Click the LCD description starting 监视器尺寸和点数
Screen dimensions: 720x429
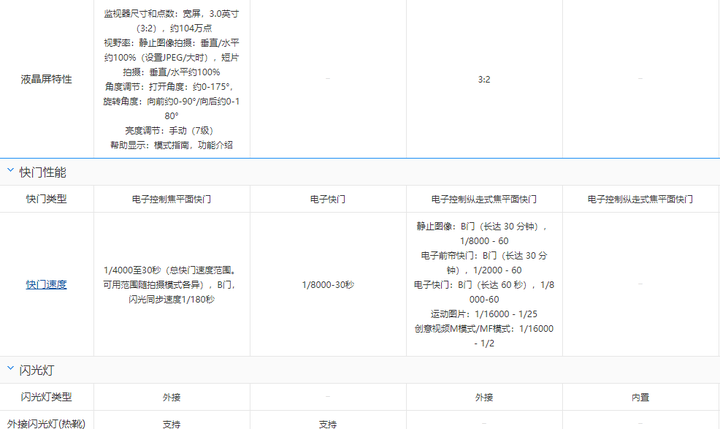172,79
